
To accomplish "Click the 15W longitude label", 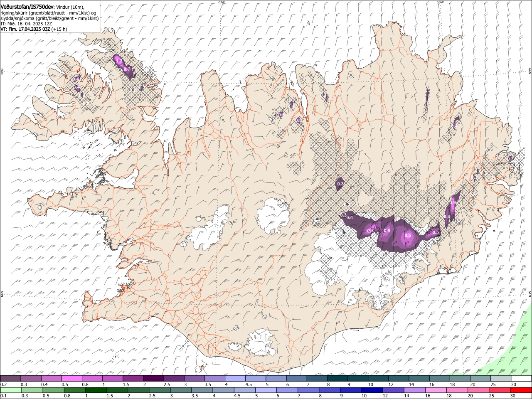I will point(440,2).
